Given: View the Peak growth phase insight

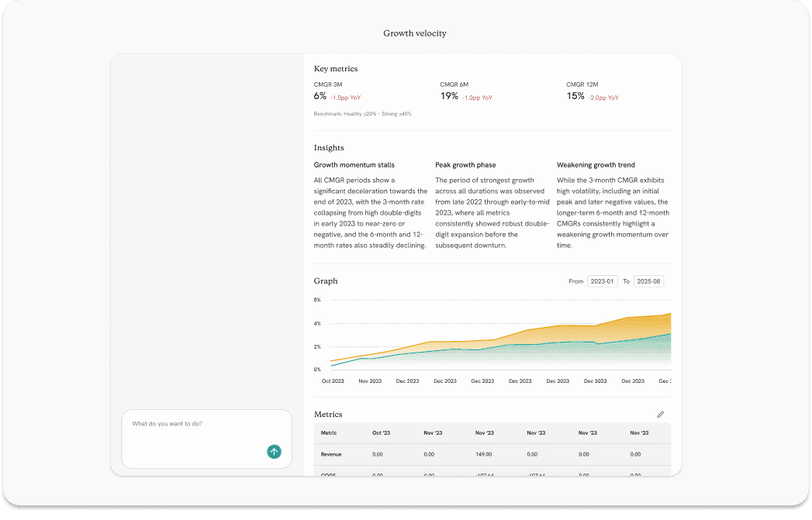Looking at the screenshot, I should pyautogui.click(x=466, y=164).
